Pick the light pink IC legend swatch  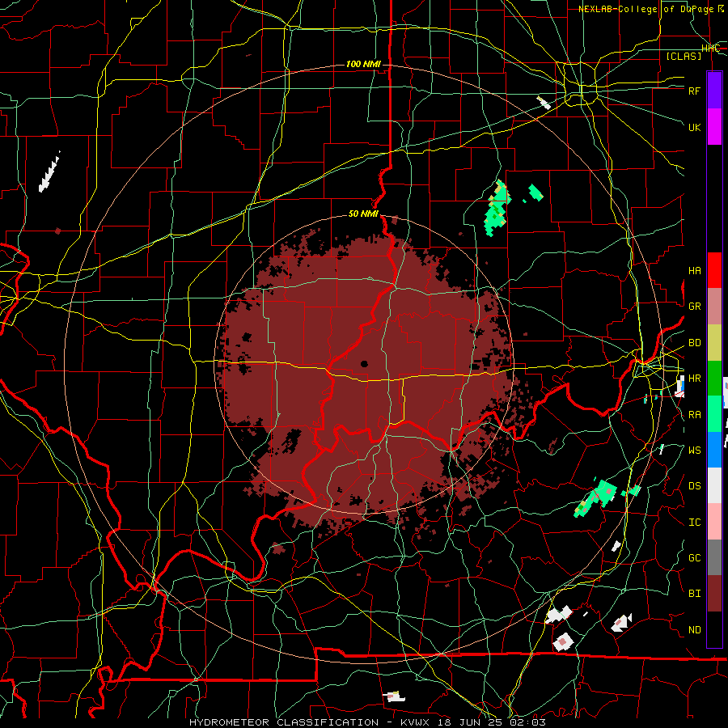click(714, 522)
